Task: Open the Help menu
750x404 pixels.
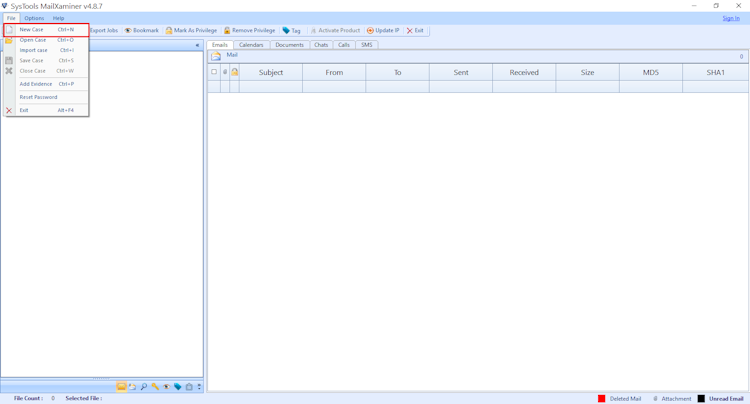Action: (x=58, y=18)
